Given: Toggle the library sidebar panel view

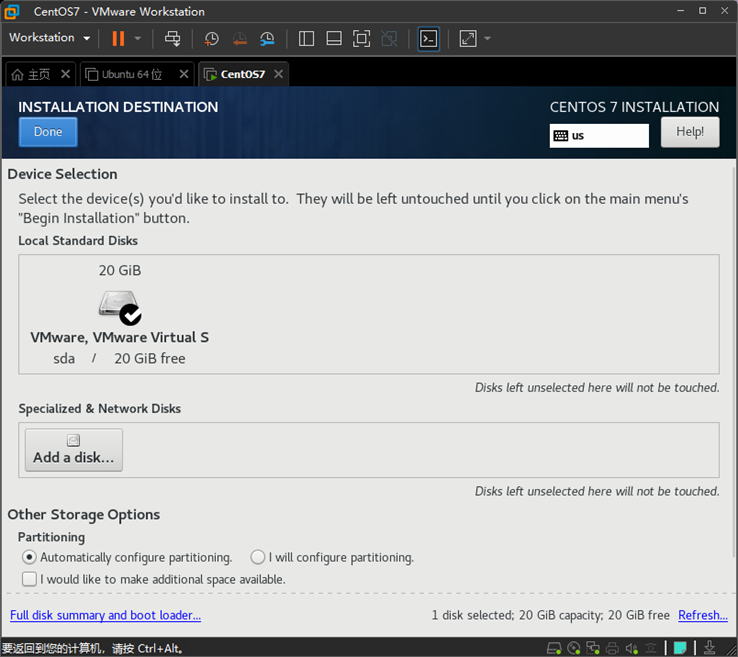Looking at the screenshot, I should [306, 39].
